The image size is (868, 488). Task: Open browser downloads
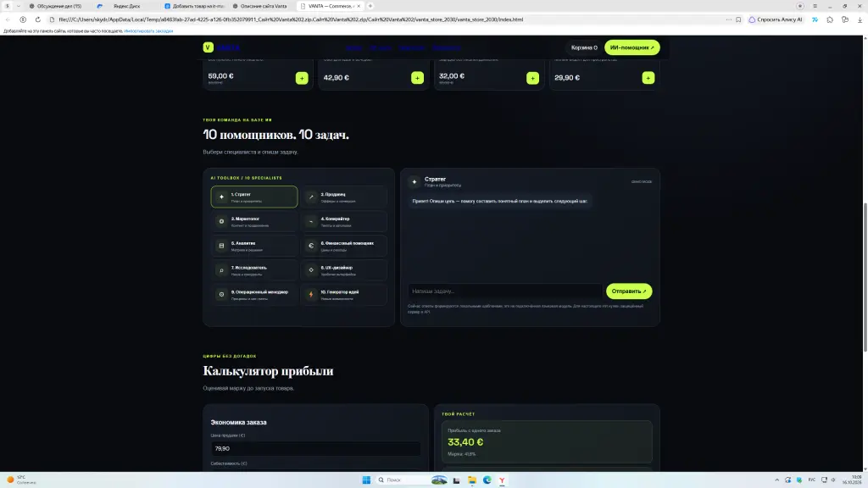click(860, 19)
